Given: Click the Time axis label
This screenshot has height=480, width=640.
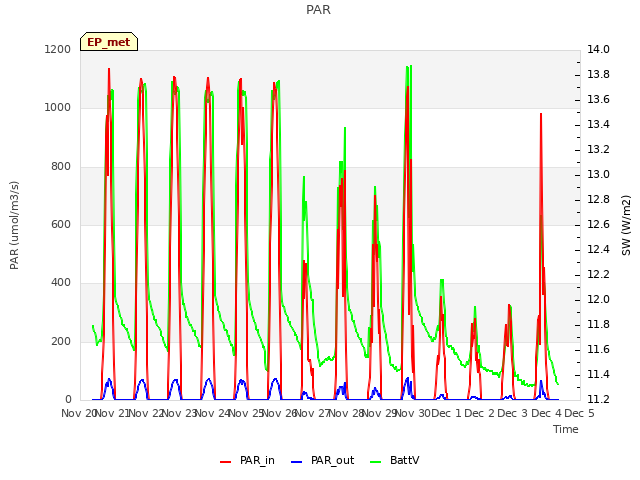Looking at the screenshot, I should 566,429.
